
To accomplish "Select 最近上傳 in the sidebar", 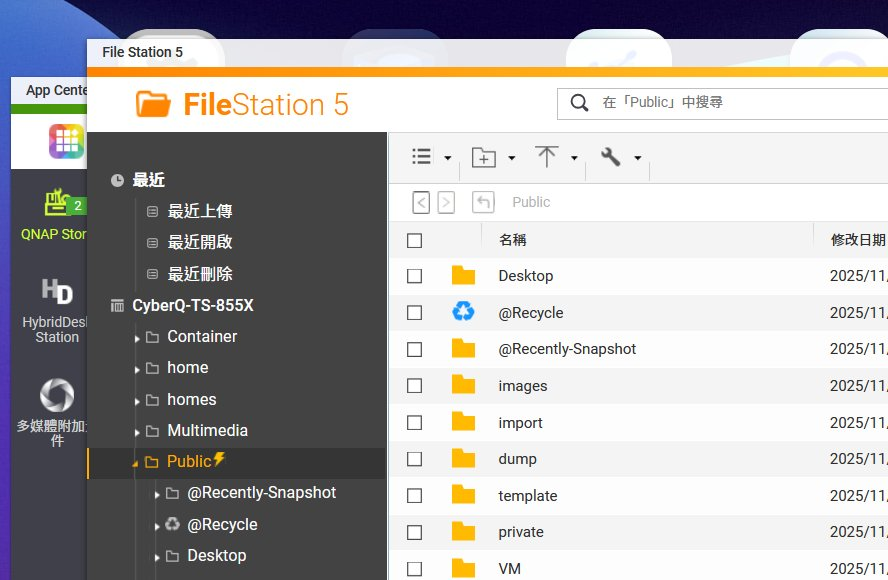I will click(x=200, y=211).
